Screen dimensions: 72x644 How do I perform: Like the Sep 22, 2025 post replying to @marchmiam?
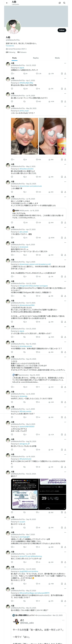click(x=37, y=192)
